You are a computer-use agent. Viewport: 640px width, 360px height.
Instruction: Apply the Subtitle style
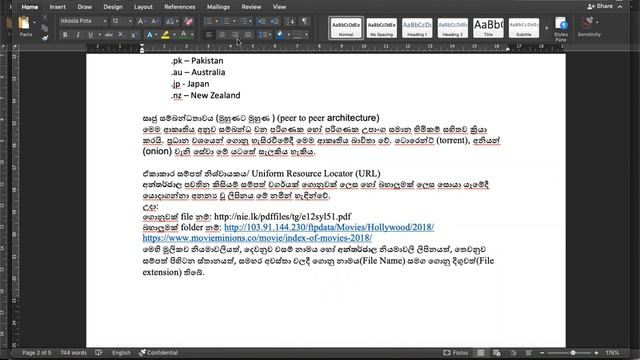524,28
